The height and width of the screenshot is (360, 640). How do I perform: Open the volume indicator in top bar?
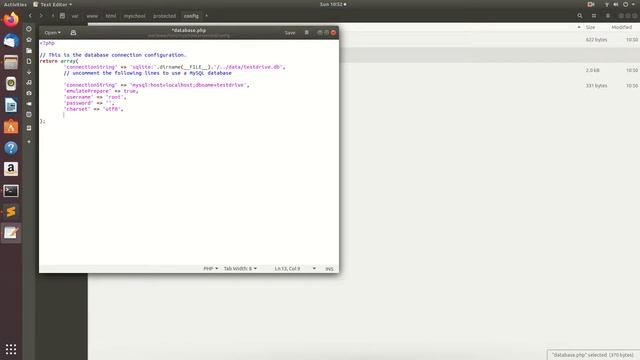[x=616, y=4]
